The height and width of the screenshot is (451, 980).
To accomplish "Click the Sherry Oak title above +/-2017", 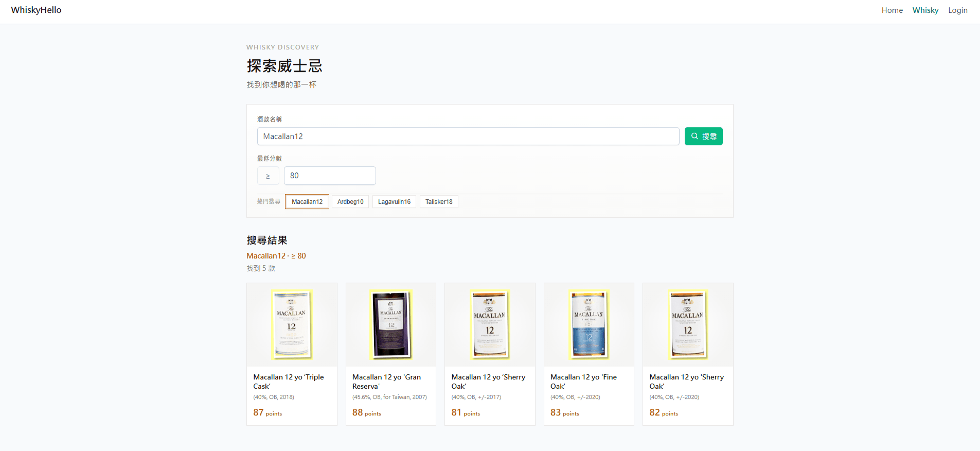I will click(488, 381).
